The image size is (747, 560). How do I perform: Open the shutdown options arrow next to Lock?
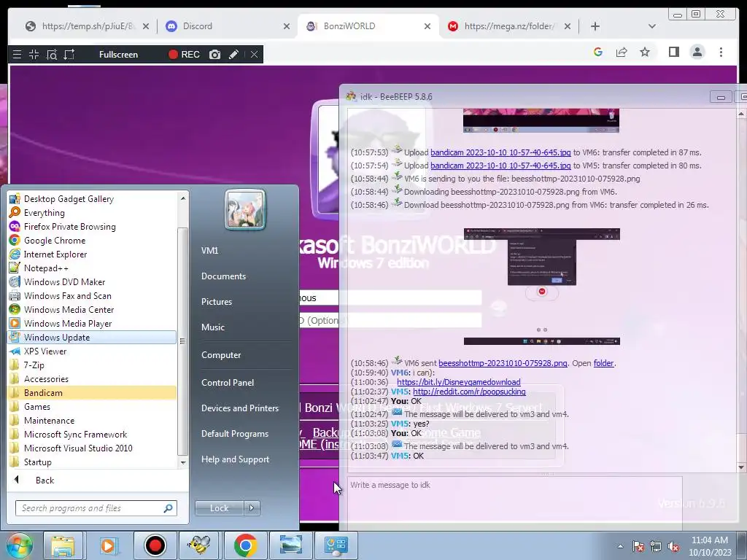tap(252, 508)
